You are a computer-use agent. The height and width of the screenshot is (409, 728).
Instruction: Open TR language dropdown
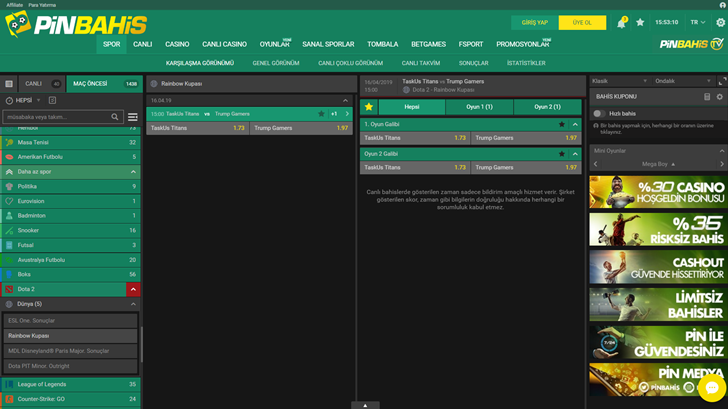coord(698,22)
